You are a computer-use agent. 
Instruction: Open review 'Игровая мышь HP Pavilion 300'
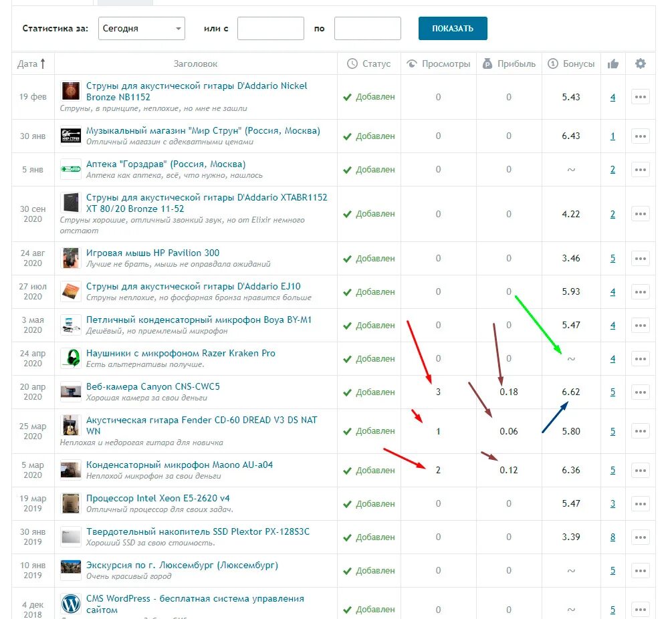(152, 253)
